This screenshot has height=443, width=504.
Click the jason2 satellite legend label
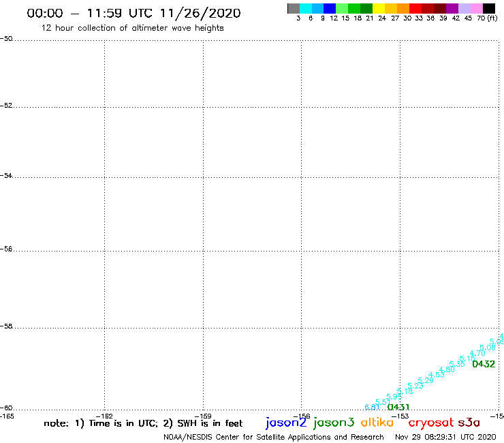click(x=286, y=423)
